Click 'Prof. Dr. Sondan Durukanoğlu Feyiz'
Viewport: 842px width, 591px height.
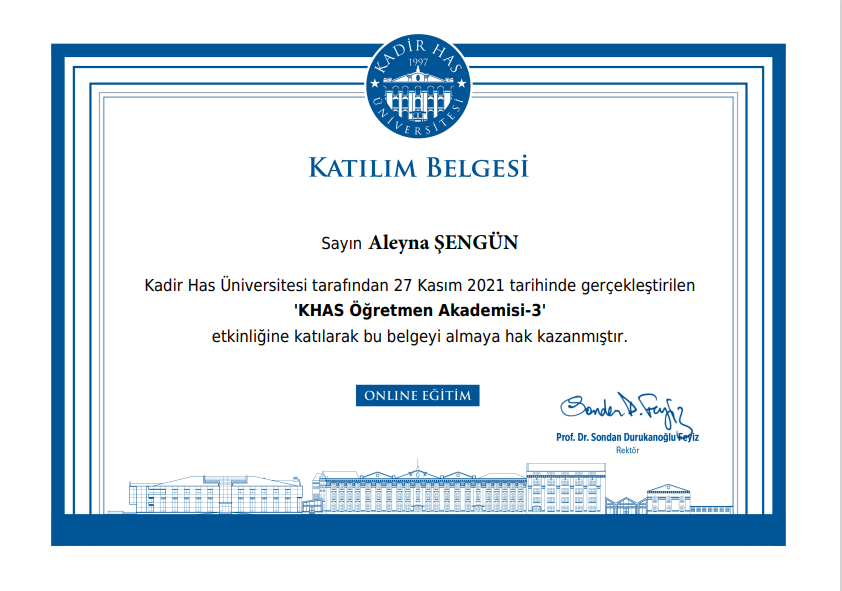point(627,437)
